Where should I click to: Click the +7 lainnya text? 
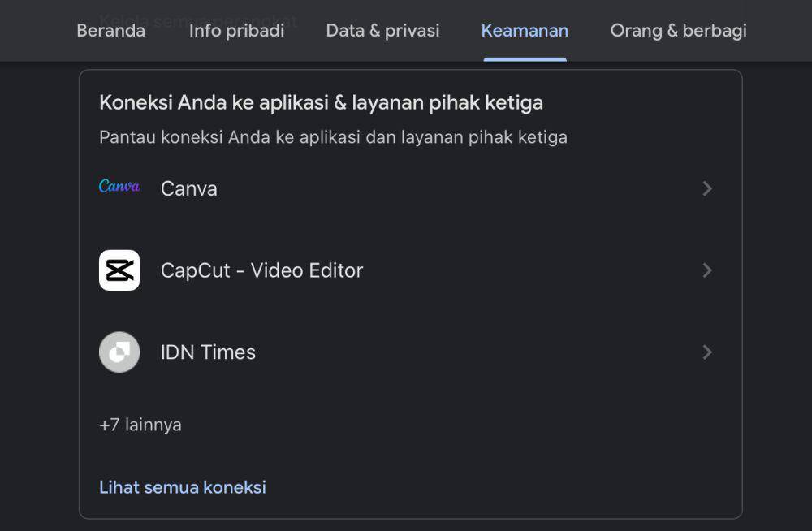140,425
